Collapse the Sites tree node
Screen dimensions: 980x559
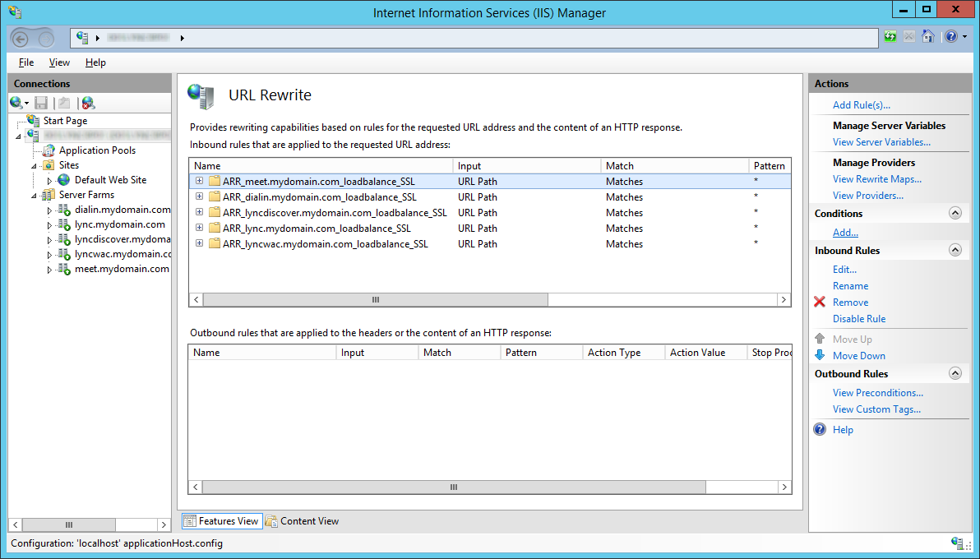click(x=35, y=166)
